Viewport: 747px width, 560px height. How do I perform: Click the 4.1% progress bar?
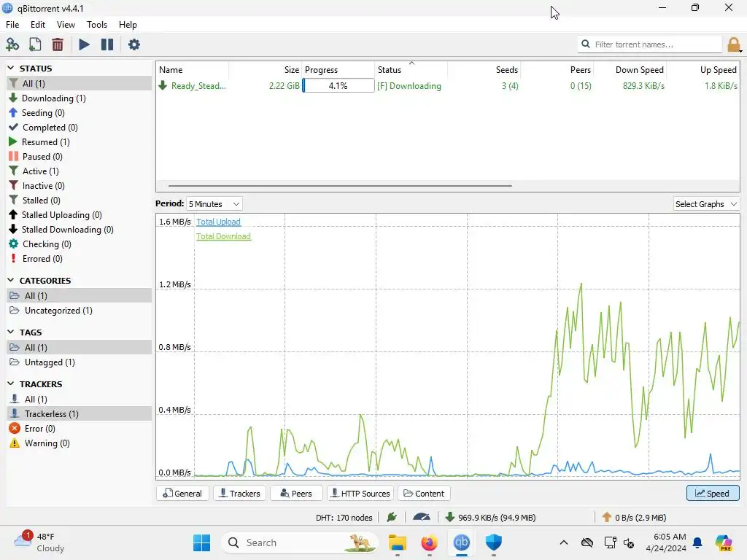(338, 86)
